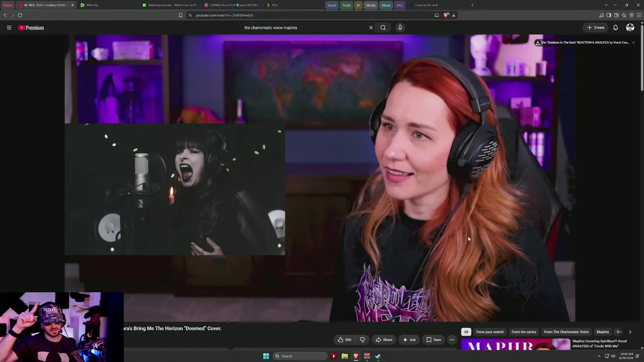
Task: Click the YouTube search input field
Action: 304,28
